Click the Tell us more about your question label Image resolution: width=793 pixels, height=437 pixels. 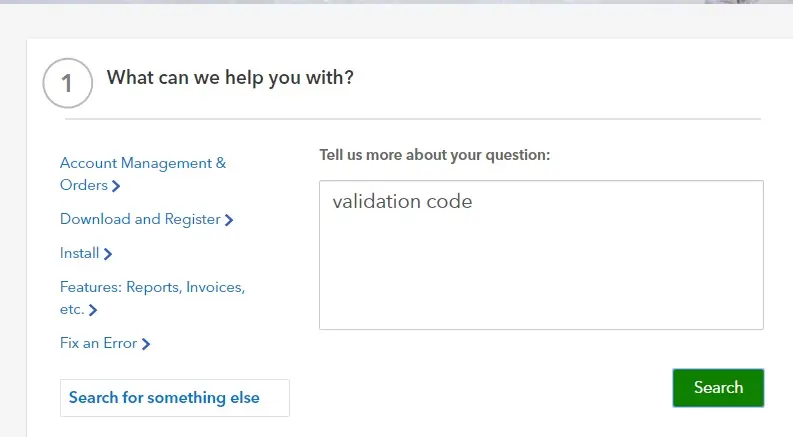pos(434,155)
